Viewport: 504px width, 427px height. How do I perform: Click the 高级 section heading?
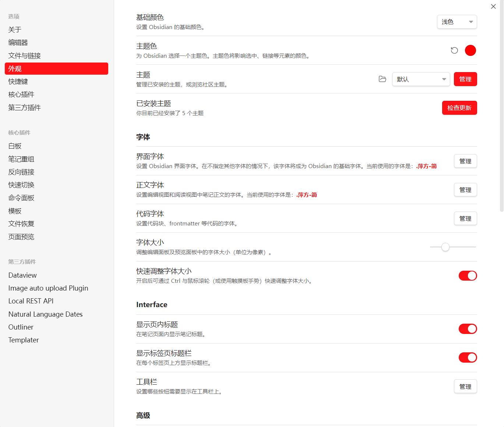(x=143, y=415)
